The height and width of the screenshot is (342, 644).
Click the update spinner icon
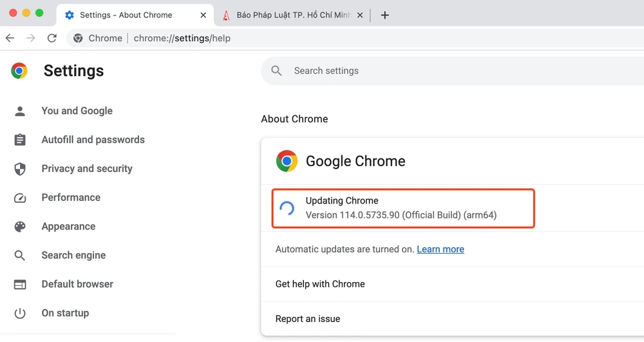tap(287, 209)
